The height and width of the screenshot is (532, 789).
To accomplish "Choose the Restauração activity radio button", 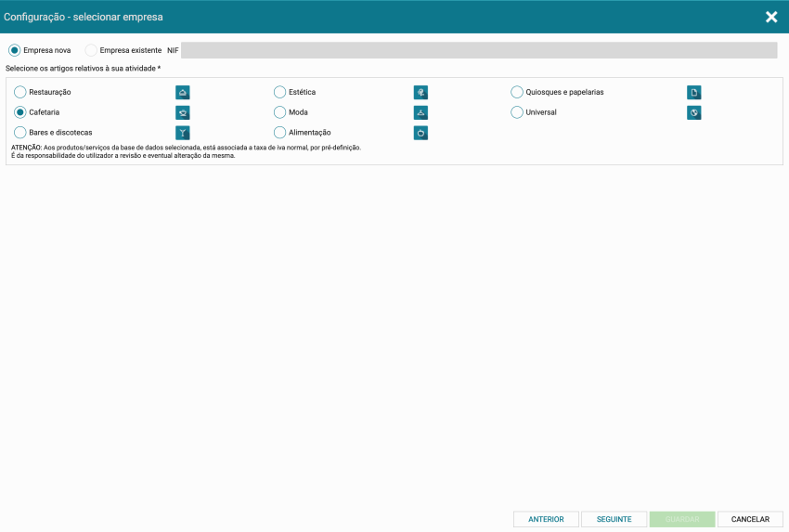I will [20, 92].
